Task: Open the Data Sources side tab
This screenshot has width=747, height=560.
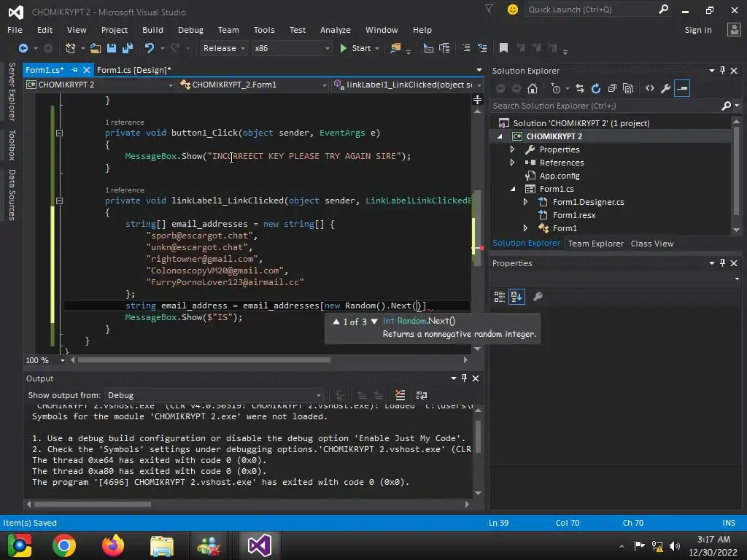Action: click(12, 195)
